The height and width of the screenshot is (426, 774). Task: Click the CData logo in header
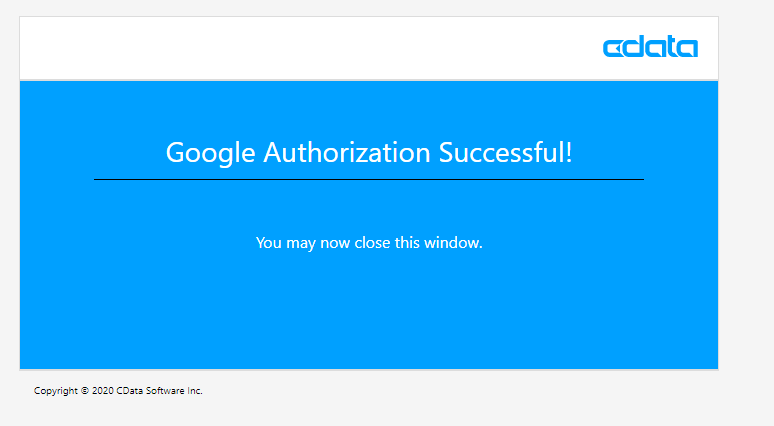650,47
